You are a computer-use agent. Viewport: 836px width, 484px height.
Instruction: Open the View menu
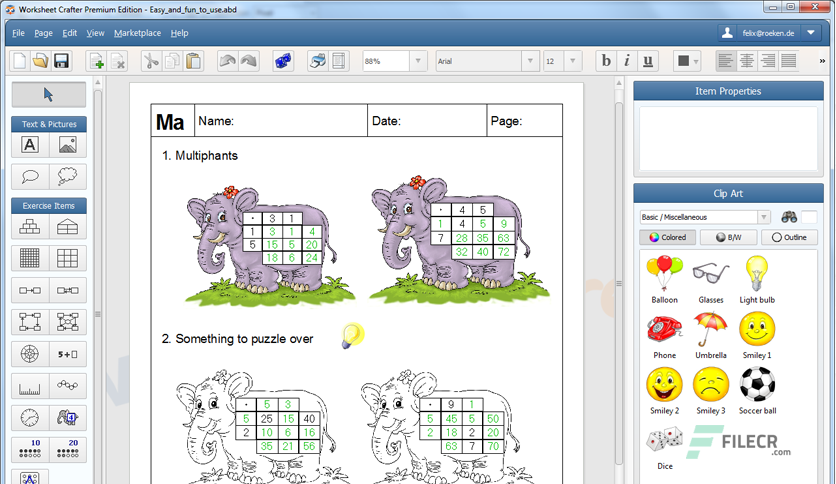click(x=95, y=33)
